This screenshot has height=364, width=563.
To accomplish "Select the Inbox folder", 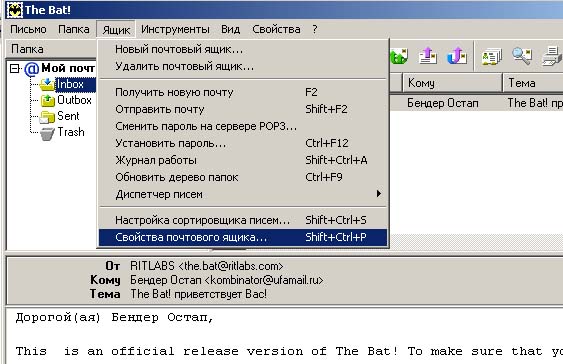I will pyautogui.click(x=75, y=84).
